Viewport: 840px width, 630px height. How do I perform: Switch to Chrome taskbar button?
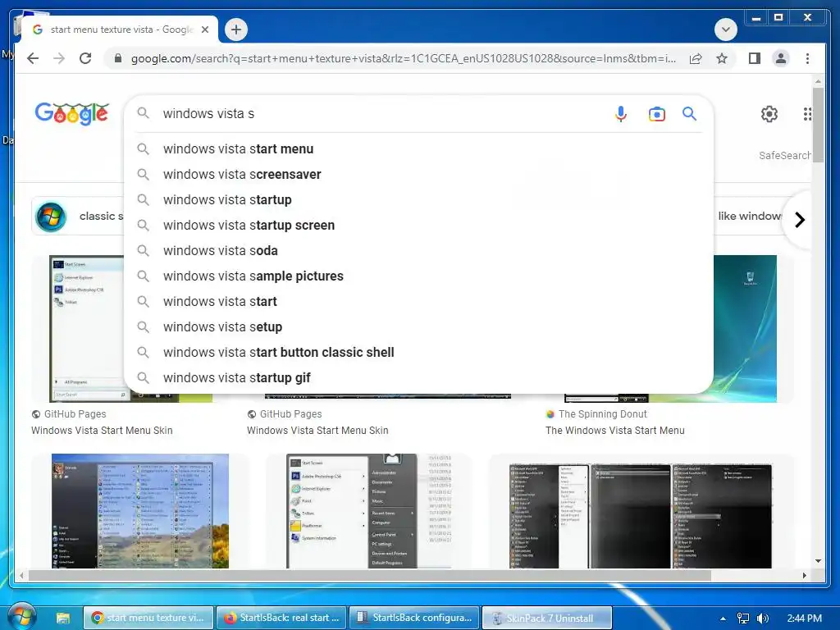148,618
